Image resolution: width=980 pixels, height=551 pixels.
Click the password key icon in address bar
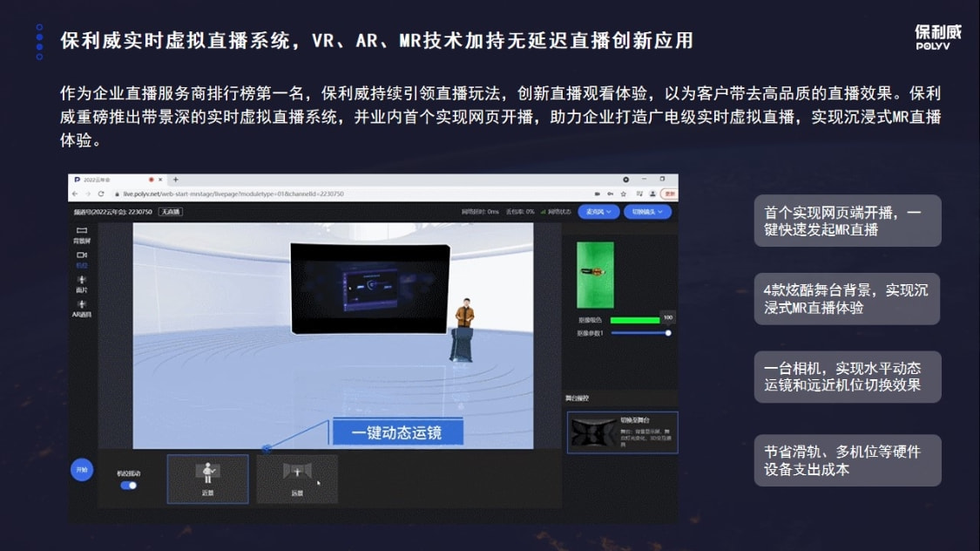tap(611, 194)
